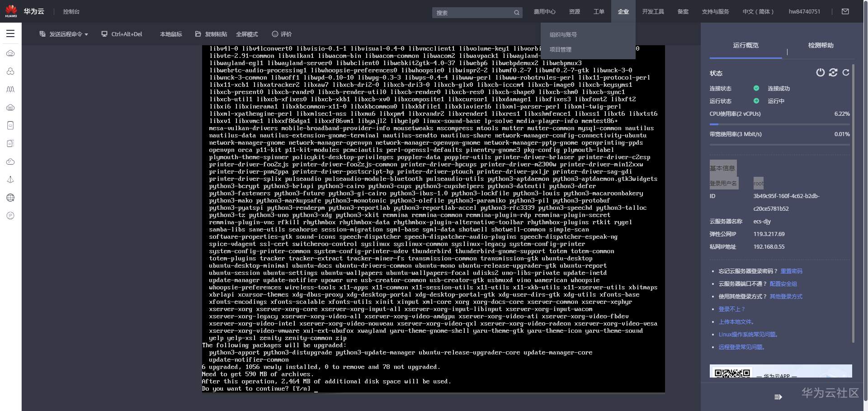Click the CPU usage value 6.22%
The image size is (868, 411).
[842, 114]
